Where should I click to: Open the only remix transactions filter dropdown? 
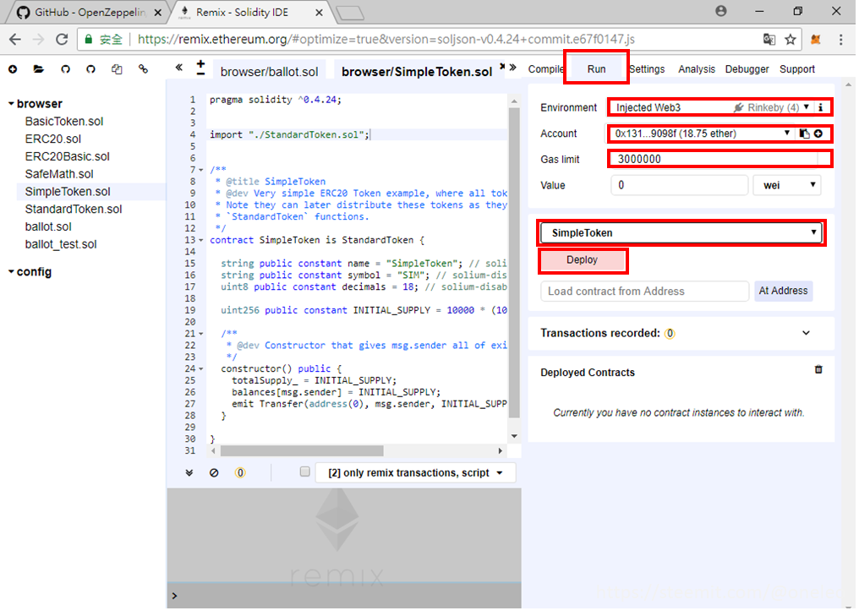tap(416, 472)
